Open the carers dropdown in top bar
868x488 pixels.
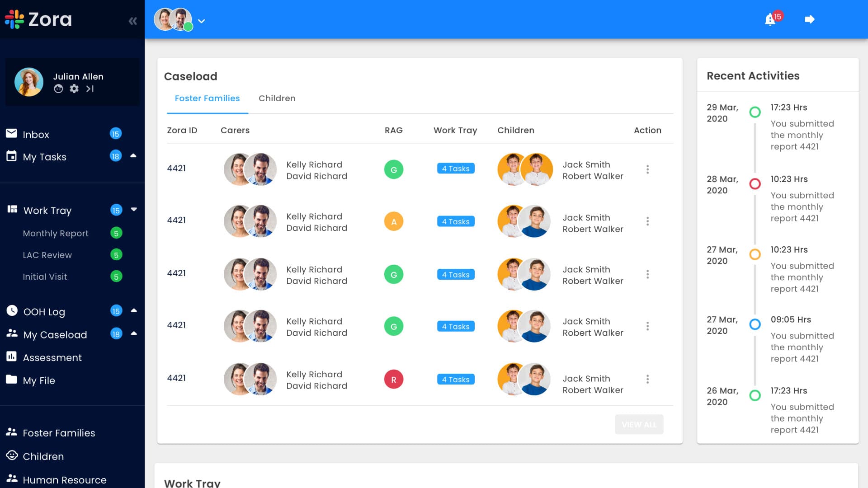tap(202, 21)
